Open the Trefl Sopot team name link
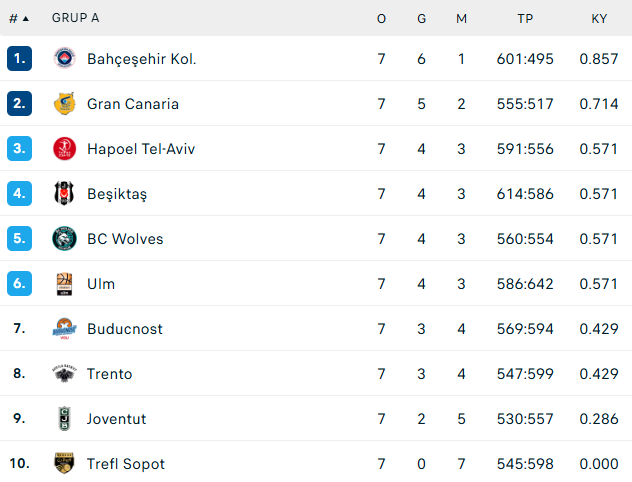 point(126,464)
